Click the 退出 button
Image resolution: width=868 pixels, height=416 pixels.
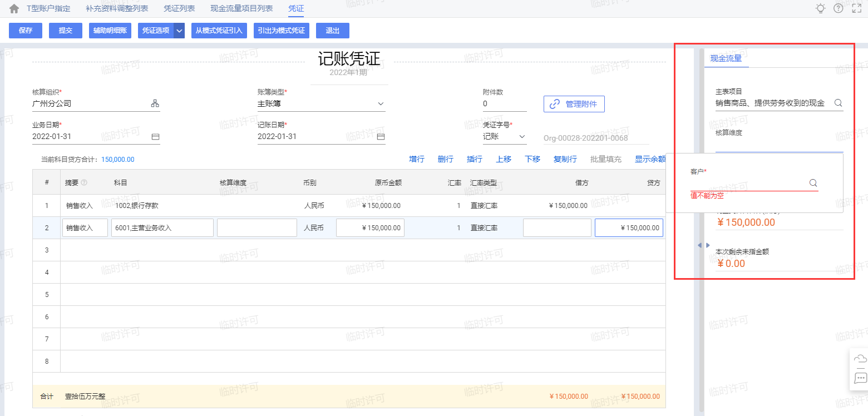click(333, 31)
